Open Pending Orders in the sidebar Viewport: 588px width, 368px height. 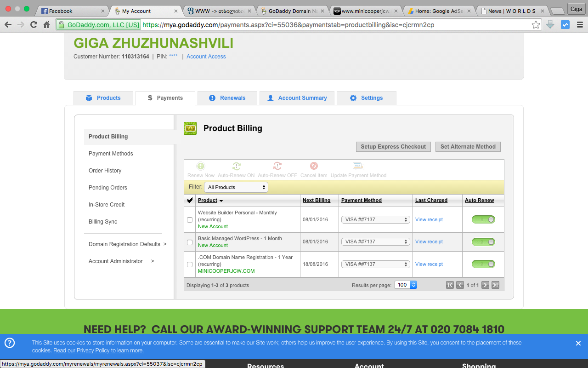(x=108, y=188)
